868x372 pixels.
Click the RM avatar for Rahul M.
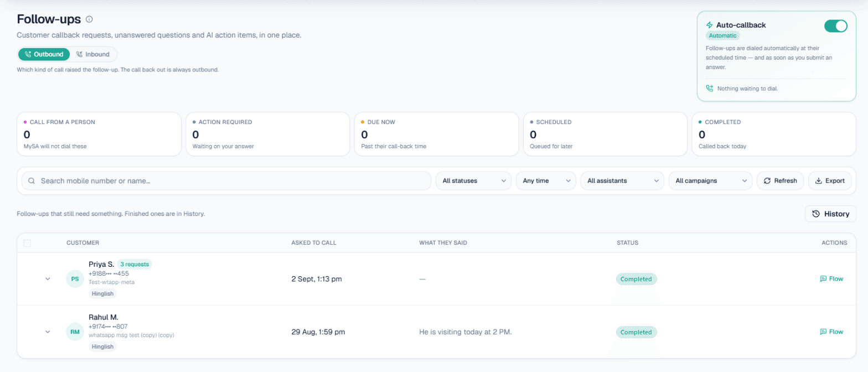point(75,332)
